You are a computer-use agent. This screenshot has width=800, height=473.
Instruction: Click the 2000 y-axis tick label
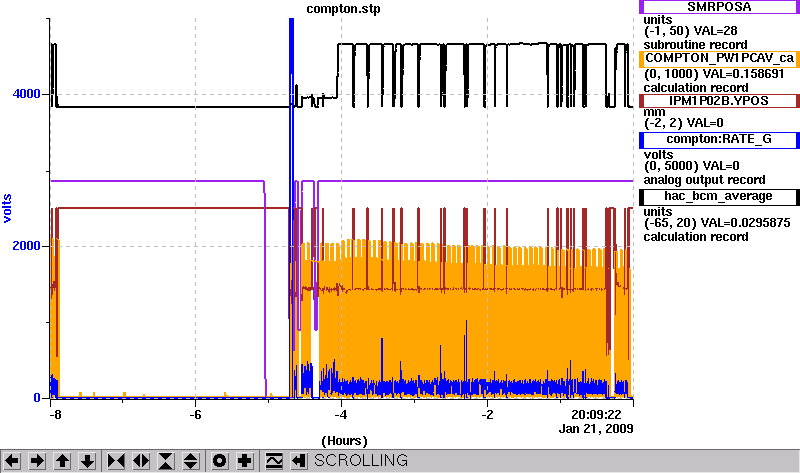coord(27,246)
